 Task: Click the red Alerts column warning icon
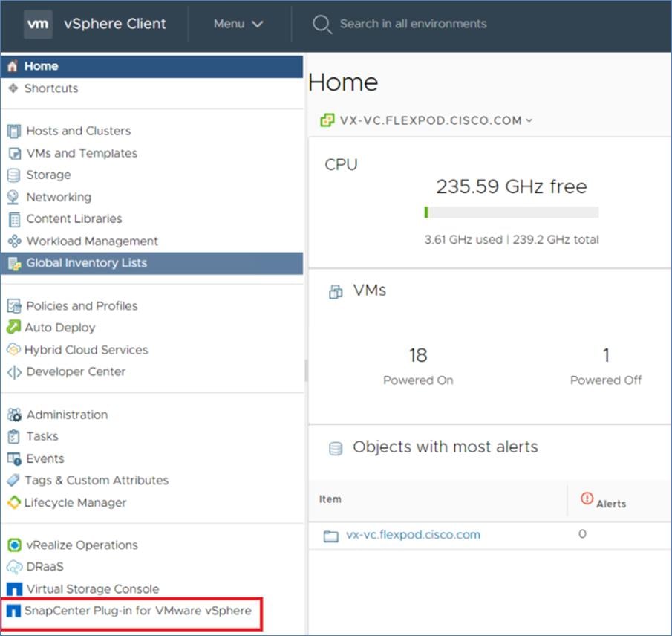(587, 499)
